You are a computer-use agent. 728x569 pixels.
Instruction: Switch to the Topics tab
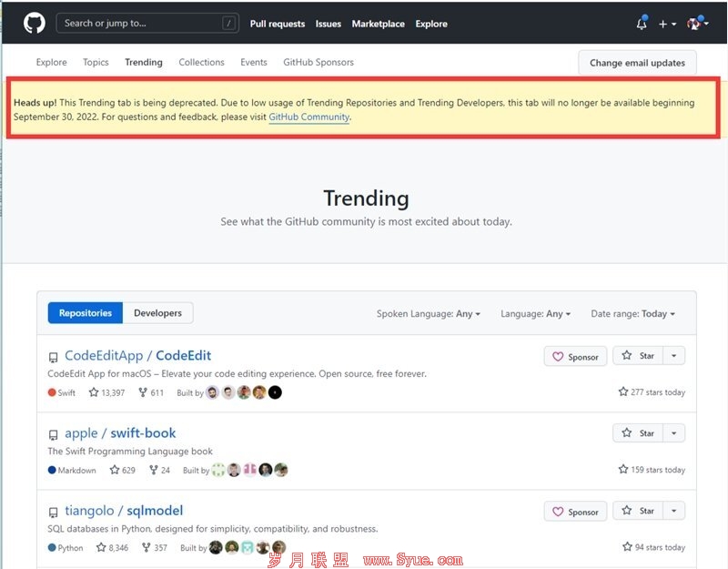click(96, 62)
